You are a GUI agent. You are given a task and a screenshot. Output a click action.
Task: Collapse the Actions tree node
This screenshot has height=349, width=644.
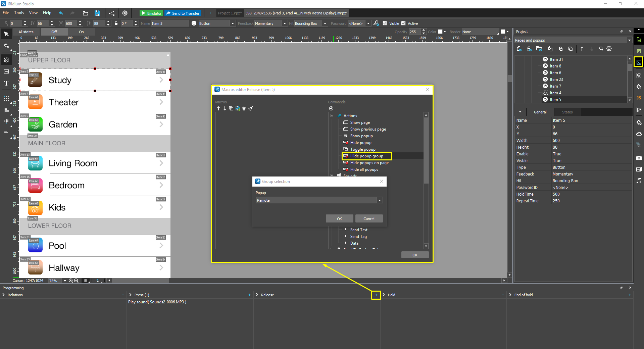332,115
